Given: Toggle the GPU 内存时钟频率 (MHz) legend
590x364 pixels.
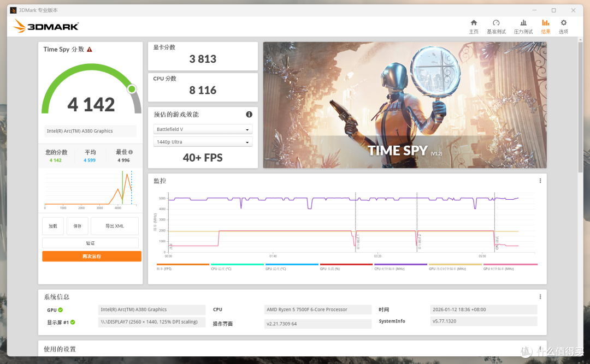Looking at the screenshot, I should point(455,267).
